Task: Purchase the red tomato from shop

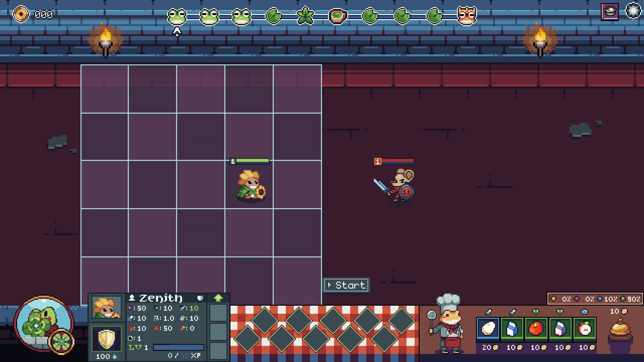Action: (x=536, y=329)
